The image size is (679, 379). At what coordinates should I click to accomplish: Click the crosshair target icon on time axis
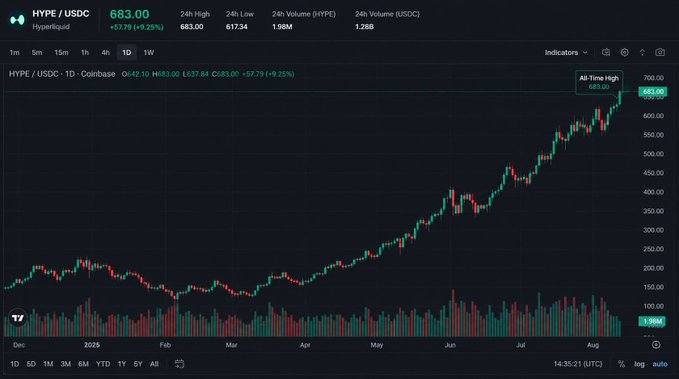tap(656, 345)
